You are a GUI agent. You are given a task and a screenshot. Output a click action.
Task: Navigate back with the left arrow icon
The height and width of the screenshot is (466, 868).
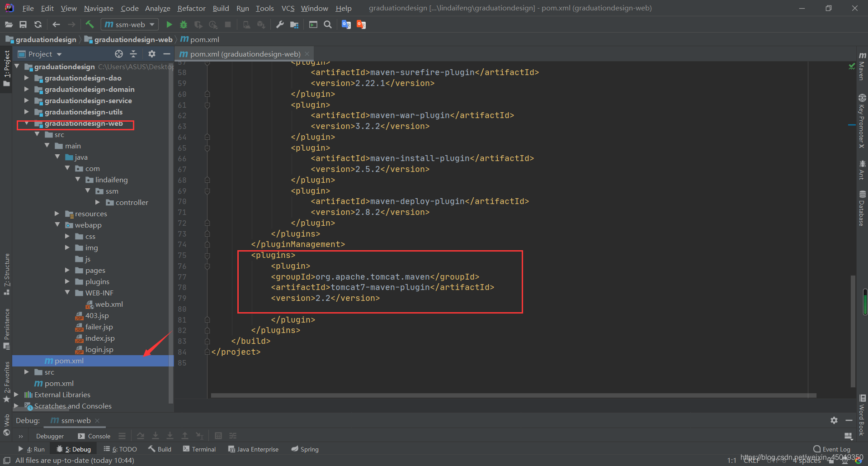click(56, 24)
